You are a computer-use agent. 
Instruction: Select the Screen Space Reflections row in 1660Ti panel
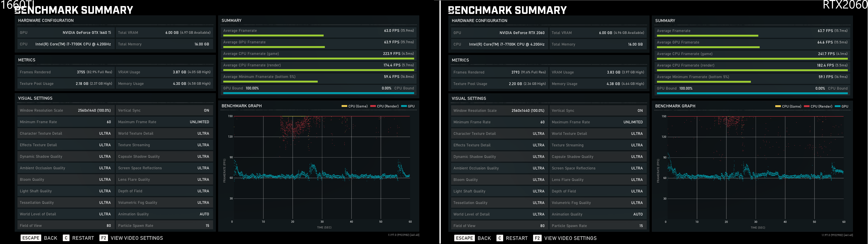tap(164, 168)
